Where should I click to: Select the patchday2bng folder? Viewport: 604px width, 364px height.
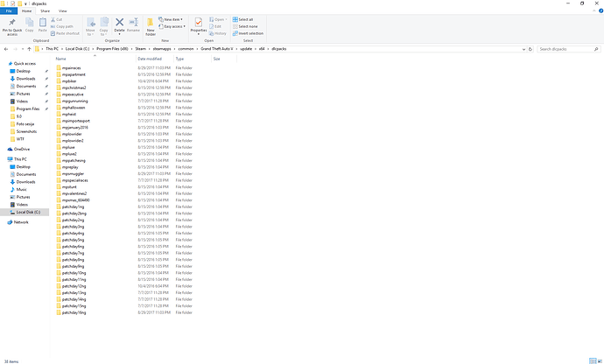72,213
